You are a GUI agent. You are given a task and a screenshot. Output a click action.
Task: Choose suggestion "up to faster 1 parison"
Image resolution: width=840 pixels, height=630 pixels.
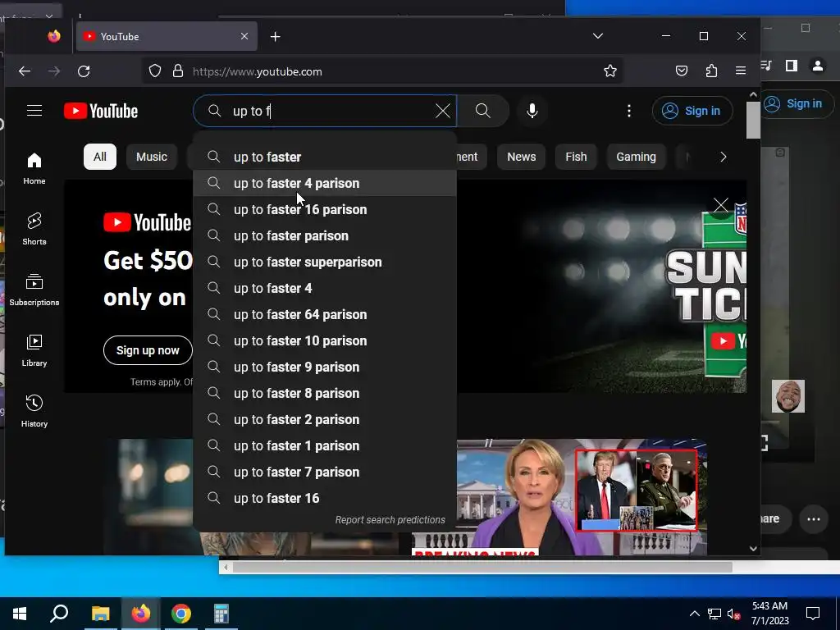[x=325, y=445]
